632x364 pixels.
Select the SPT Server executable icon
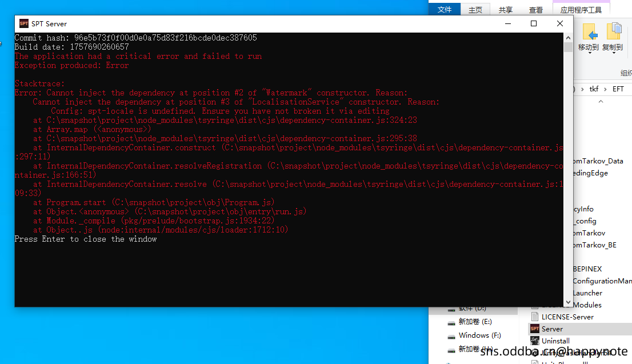[x=535, y=329]
